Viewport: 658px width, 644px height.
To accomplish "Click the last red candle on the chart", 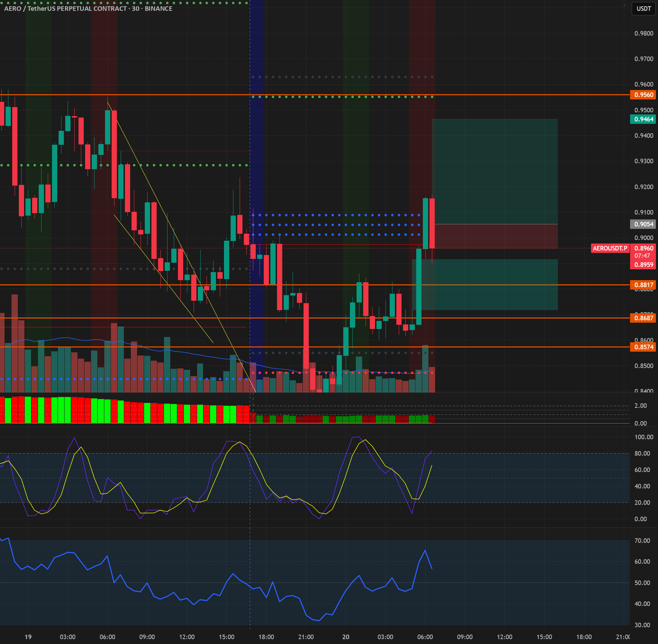I will (432, 223).
